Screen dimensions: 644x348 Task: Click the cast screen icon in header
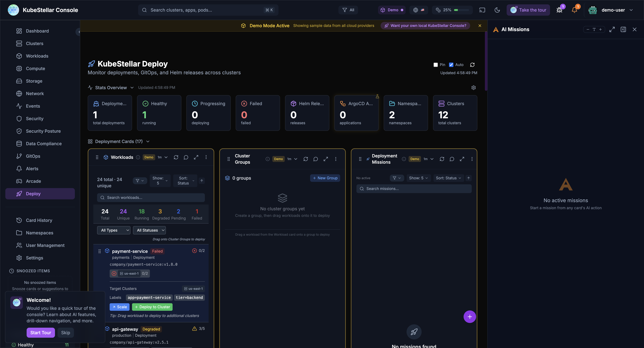pyautogui.click(x=482, y=10)
